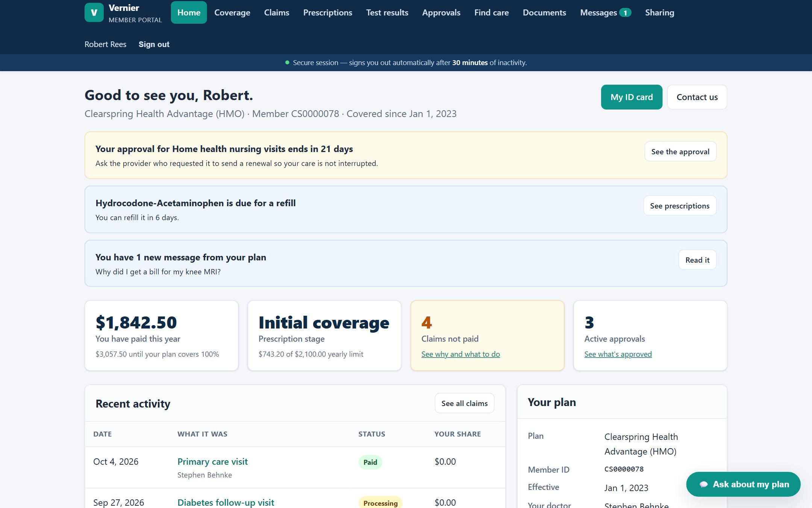Open the Find care page
Image resolution: width=812 pixels, height=508 pixels.
pyautogui.click(x=491, y=12)
